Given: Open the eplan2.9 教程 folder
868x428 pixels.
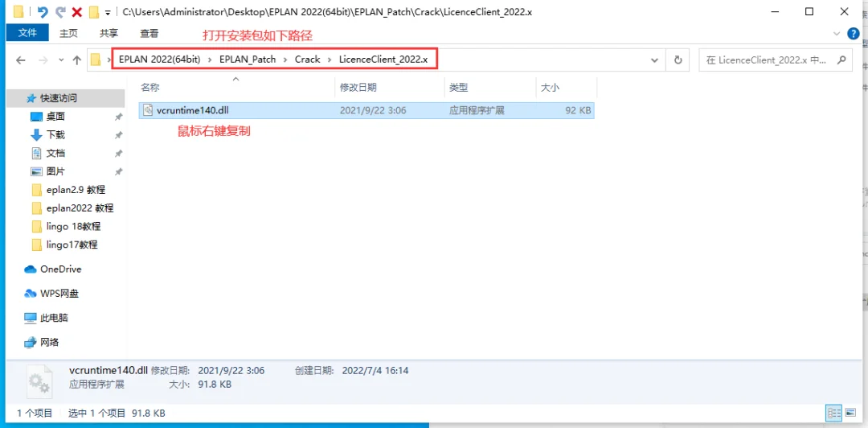Looking at the screenshot, I should coord(76,190).
